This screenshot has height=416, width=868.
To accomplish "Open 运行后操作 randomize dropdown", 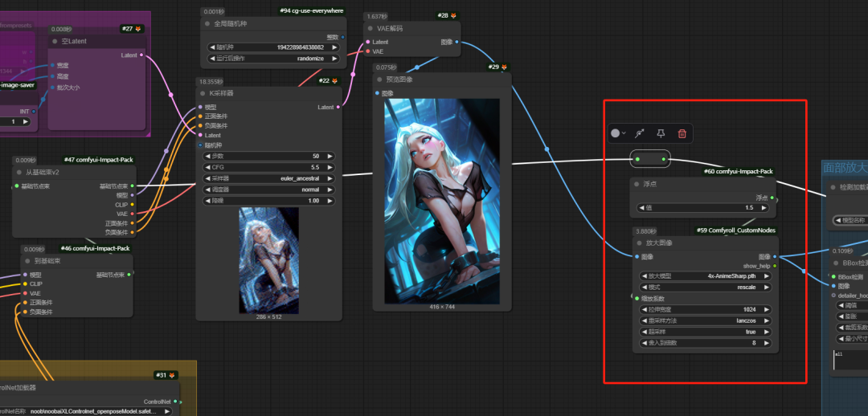I will 273,58.
